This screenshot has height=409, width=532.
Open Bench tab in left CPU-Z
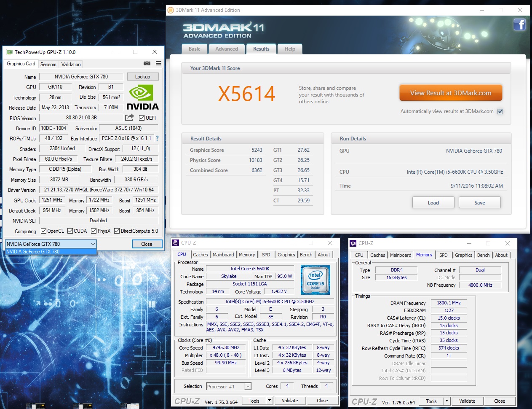point(306,255)
